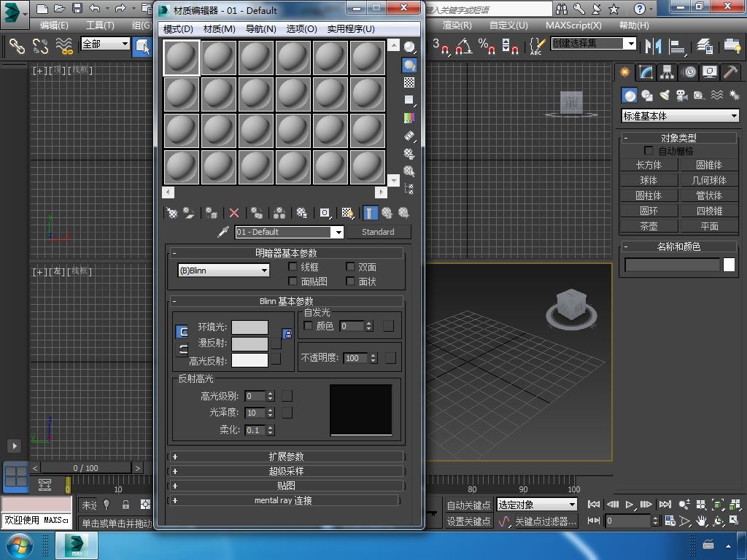
Task: Click the red X Reset Map icon
Action: click(234, 213)
